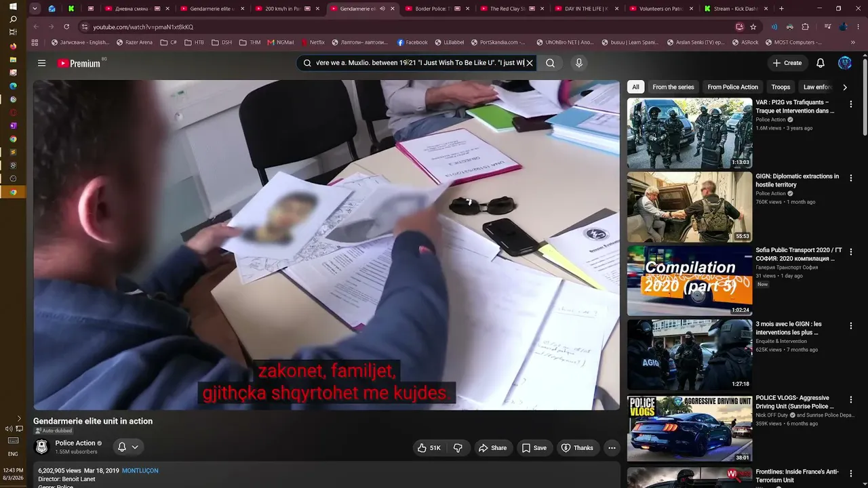Open 3 mois avec le GIGN title
Viewport: 868px width, 488px height.
click(789, 328)
